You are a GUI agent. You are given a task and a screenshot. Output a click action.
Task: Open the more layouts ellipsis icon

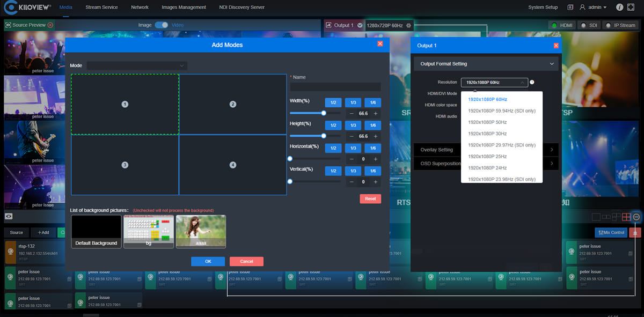(636, 217)
